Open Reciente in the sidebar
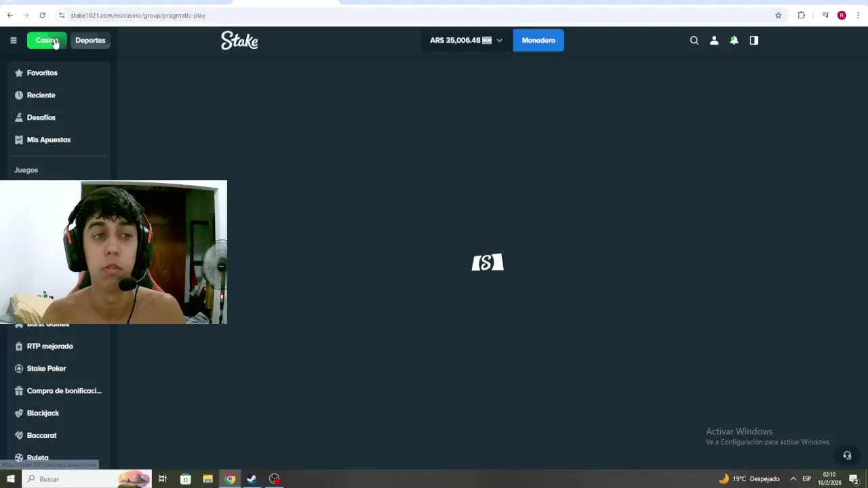Image resolution: width=868 pixels, height=488 pixels. (59, 95)
